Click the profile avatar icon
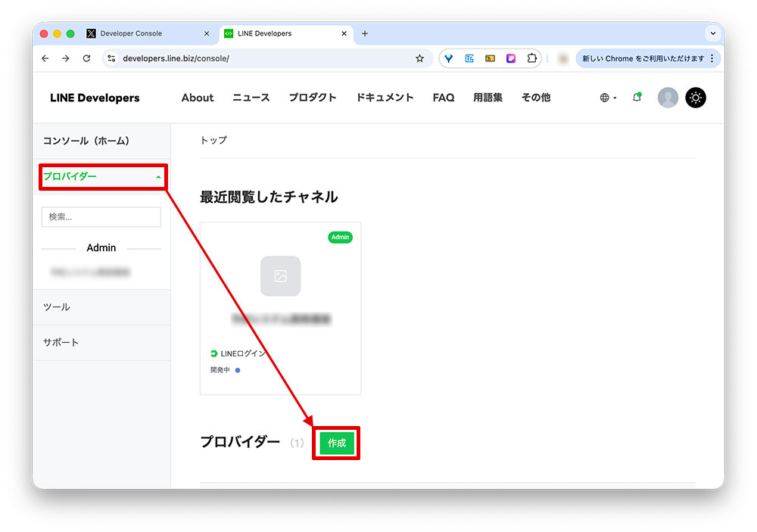This screenshot has width=757, height=532. (667, 98)
